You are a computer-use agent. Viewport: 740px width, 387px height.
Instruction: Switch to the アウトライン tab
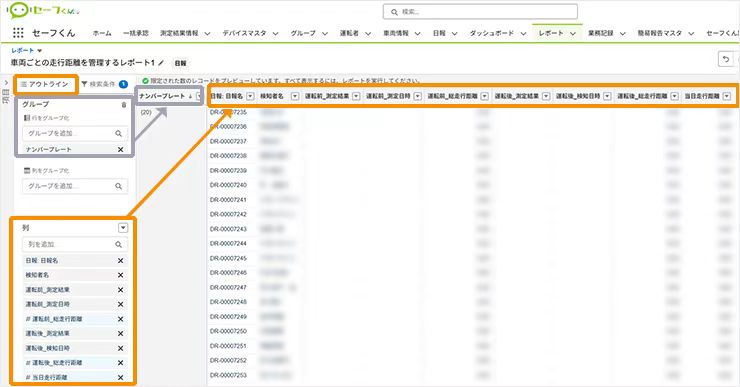click(45, 84)
